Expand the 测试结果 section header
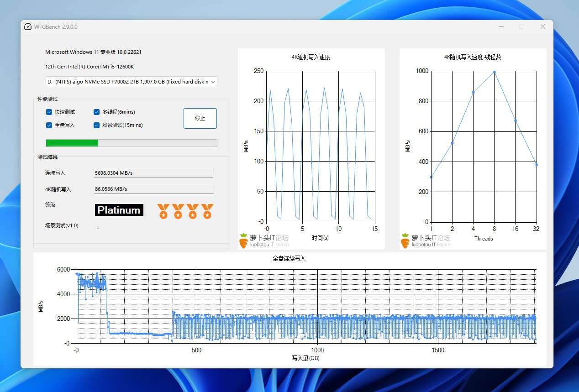 click(47, 157)
